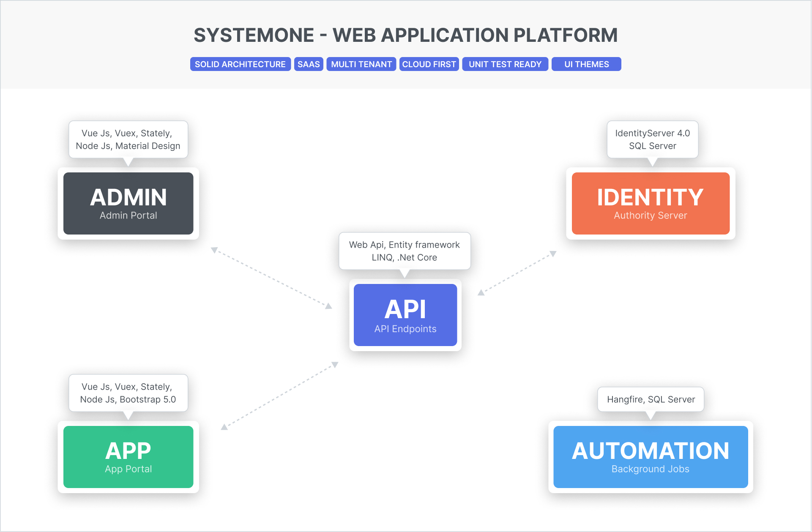Select the IdentityServer 4.0 SQL Server callout

click(652, 139)
